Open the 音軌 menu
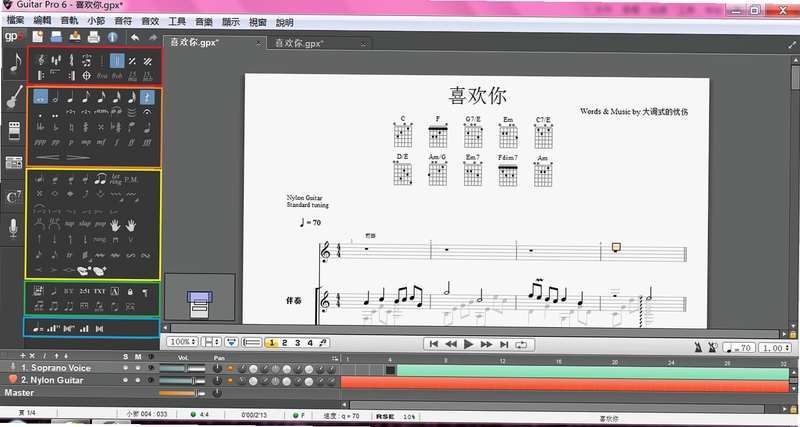Viewport: 800px width, 427px height. click(x=69, y=21)
